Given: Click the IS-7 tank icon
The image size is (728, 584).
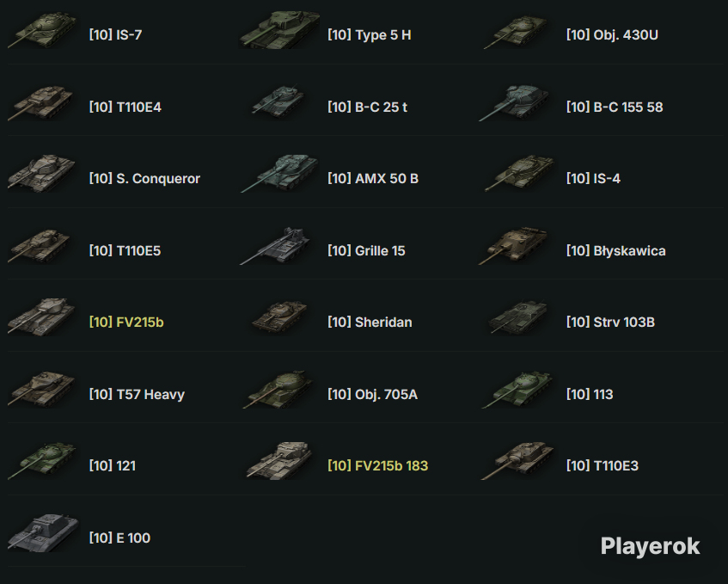Looking at the screenshot, I should pyautogui.click(x=42, y=30).
